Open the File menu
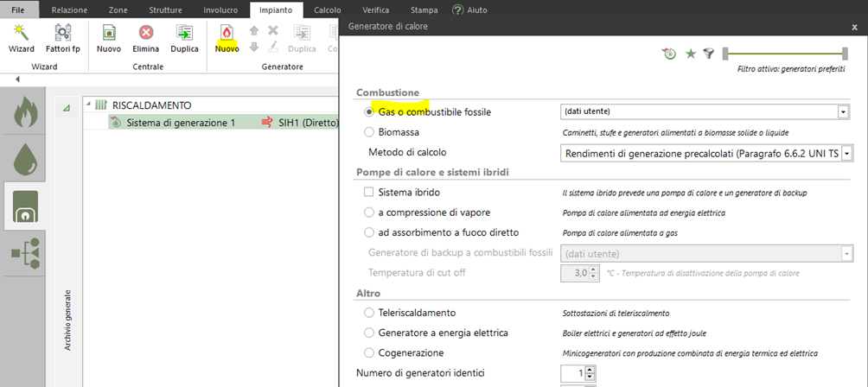 (19, 10)
